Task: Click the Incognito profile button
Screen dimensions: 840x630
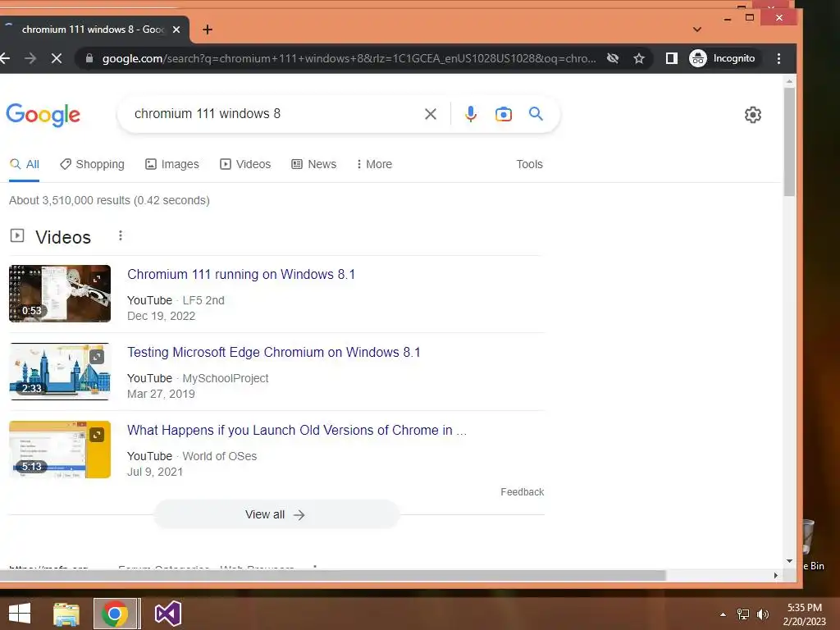Action: pyautogui.click(x=723, y=58)
